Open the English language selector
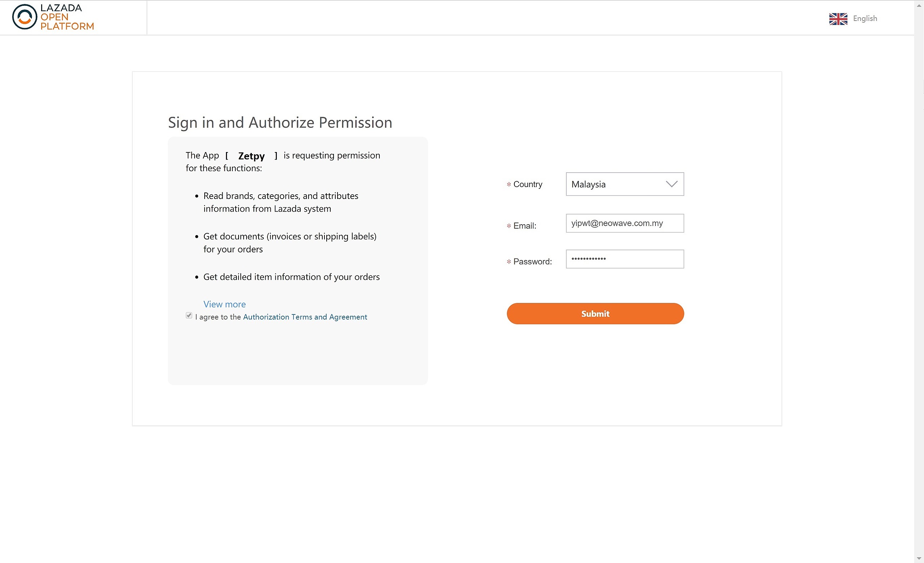Screen dimensions: 924x563 pos(865,19)
